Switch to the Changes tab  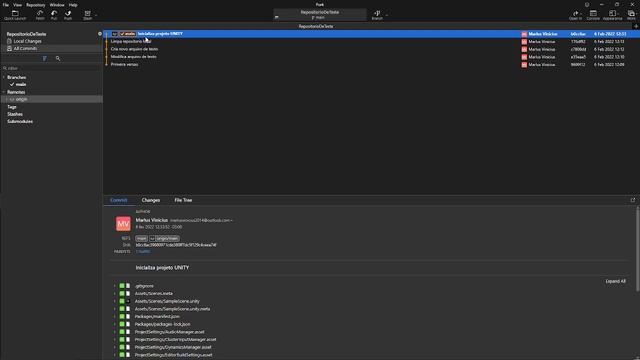(x=151, y=200)
